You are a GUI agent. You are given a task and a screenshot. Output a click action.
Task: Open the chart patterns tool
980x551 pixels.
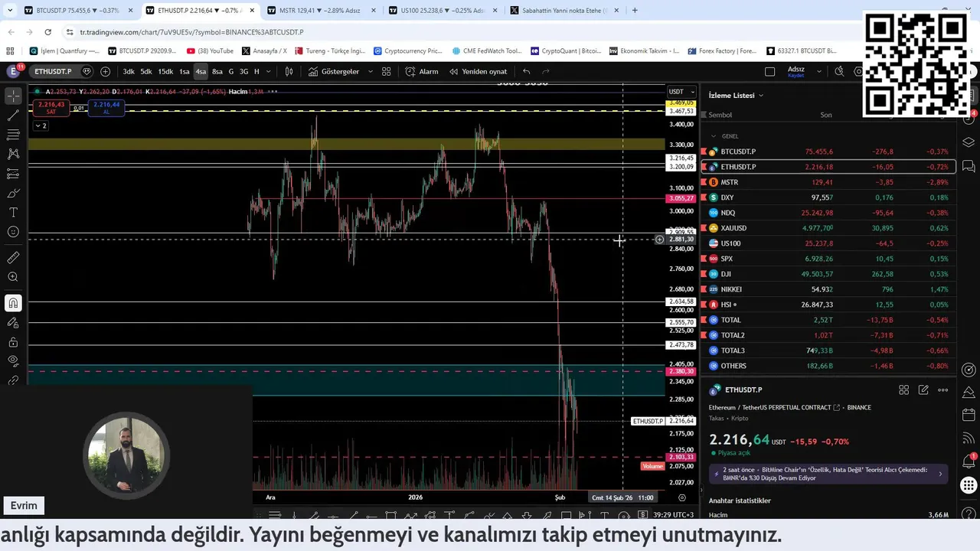point(13,154)
